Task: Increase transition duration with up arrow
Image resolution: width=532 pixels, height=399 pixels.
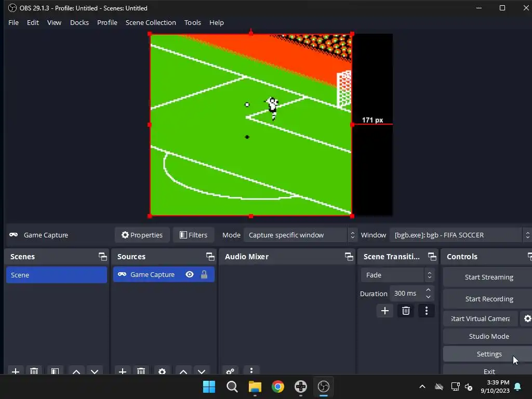Action: tap(428, 290)
